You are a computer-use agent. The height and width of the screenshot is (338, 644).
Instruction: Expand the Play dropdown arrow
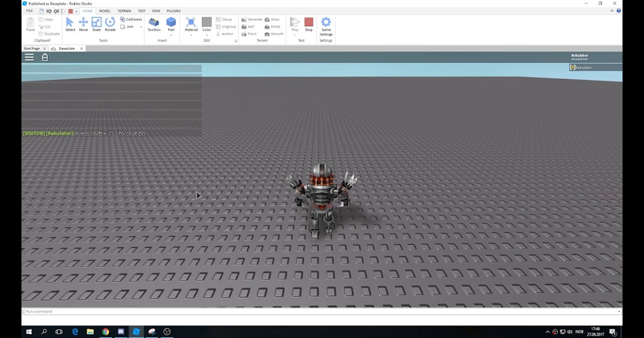tap(295, 35)
